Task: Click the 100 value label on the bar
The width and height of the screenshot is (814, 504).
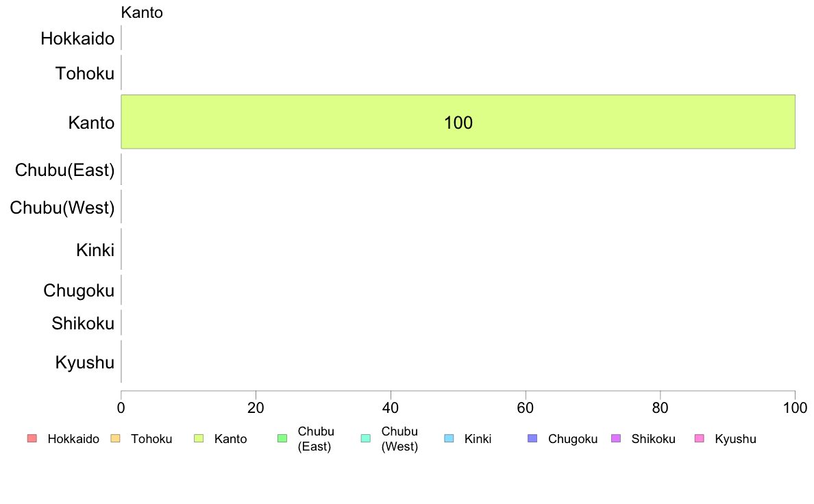Action: click(458, 123)
